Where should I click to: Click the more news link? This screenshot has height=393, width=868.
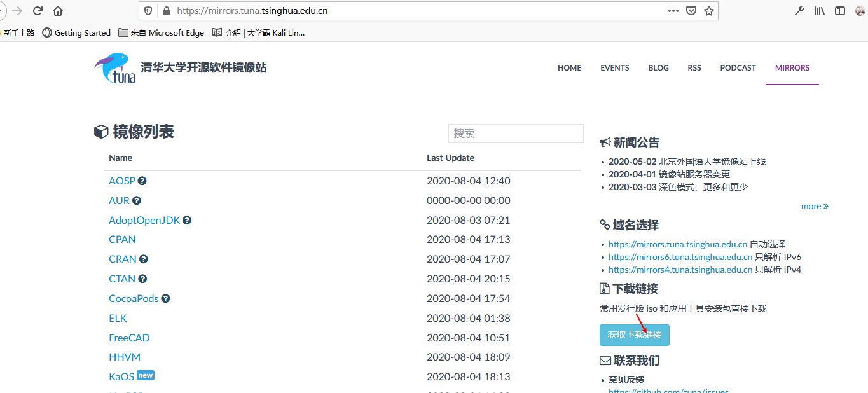pyautogui.click(x=815, y=206)
